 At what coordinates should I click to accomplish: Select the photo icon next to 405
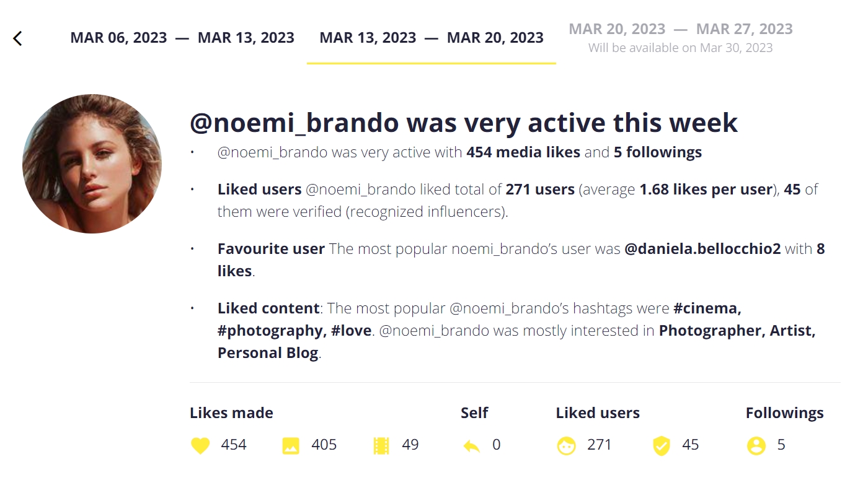(x=291, y=445)
